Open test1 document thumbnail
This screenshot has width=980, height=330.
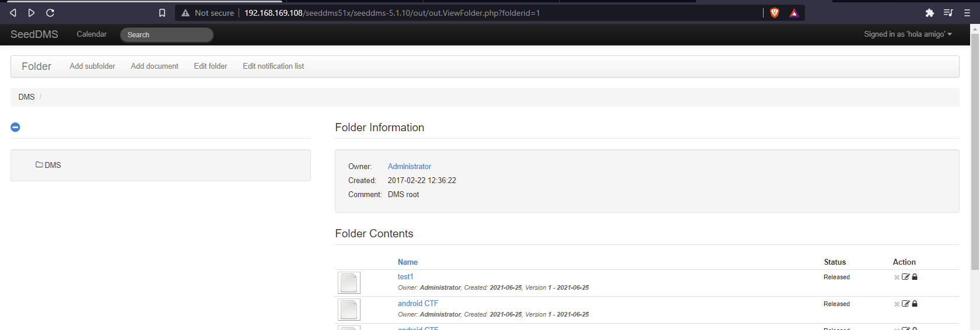349,283
